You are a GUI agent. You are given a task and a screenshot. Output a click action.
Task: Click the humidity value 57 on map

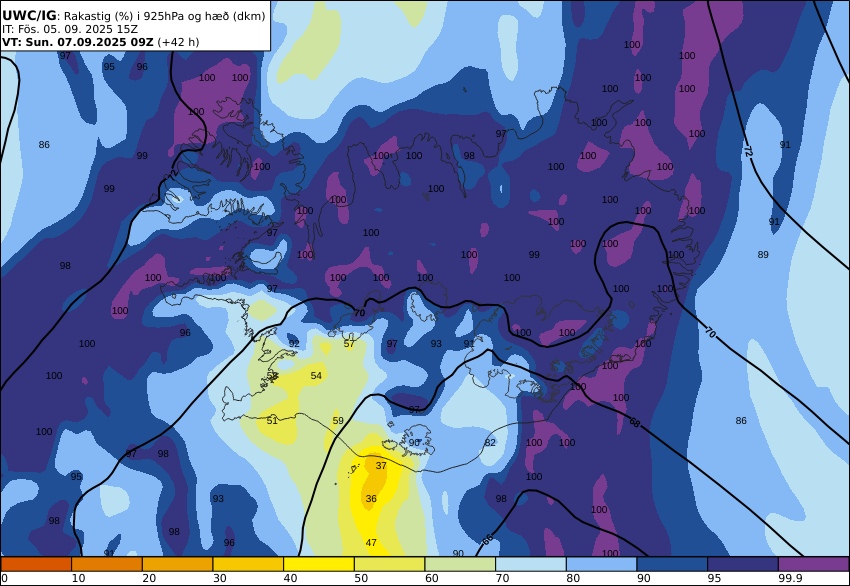coord(349,344)
